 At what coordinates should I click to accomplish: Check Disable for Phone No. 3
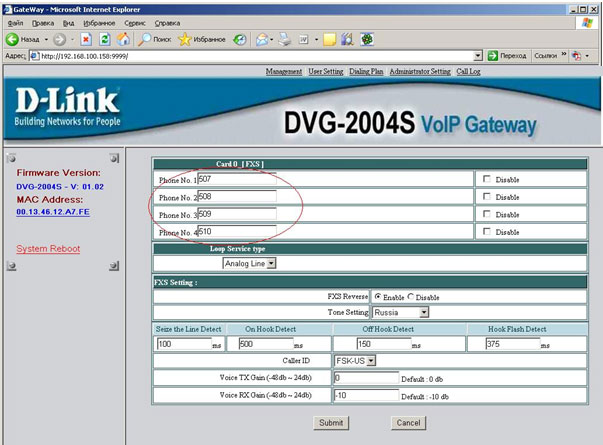pos(487,214)
